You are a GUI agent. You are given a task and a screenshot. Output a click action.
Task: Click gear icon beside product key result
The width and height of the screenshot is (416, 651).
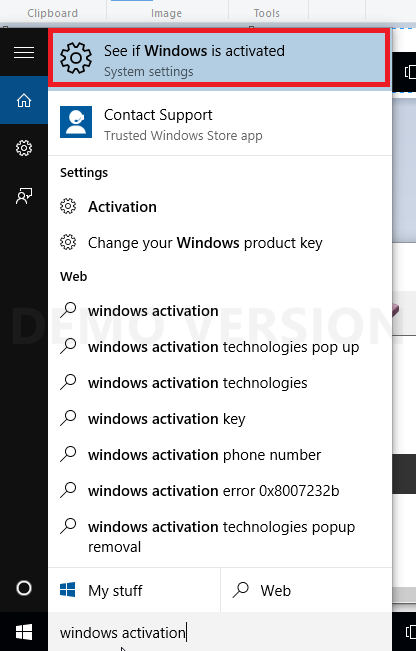[68, 242]
